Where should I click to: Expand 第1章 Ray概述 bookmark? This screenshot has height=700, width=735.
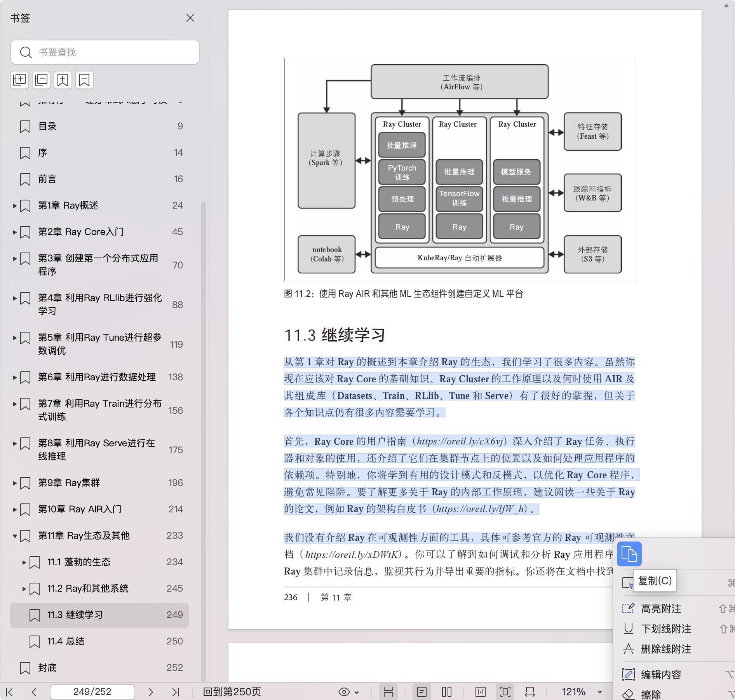pyautogui.click(x=15, y=205)
